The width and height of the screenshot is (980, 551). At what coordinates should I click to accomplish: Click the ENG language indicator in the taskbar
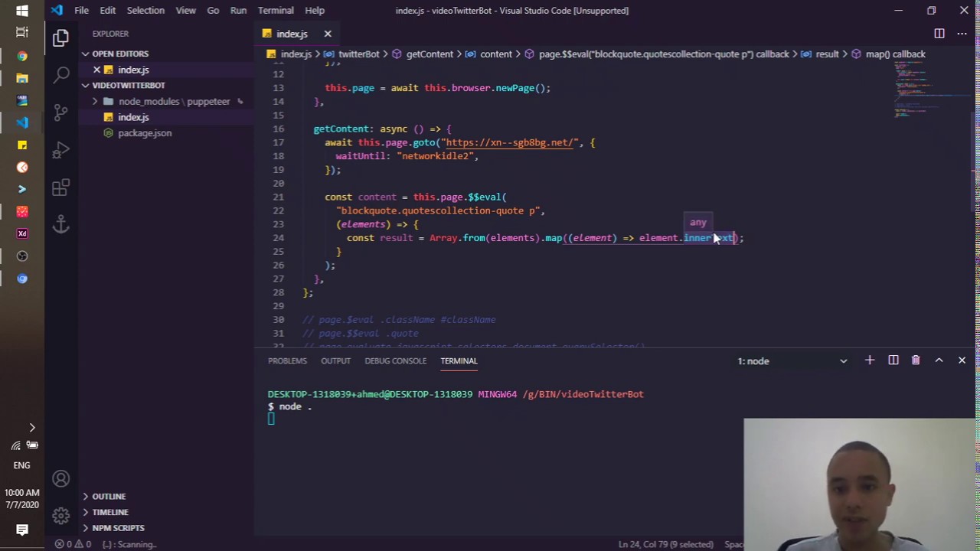click(21, 465)
